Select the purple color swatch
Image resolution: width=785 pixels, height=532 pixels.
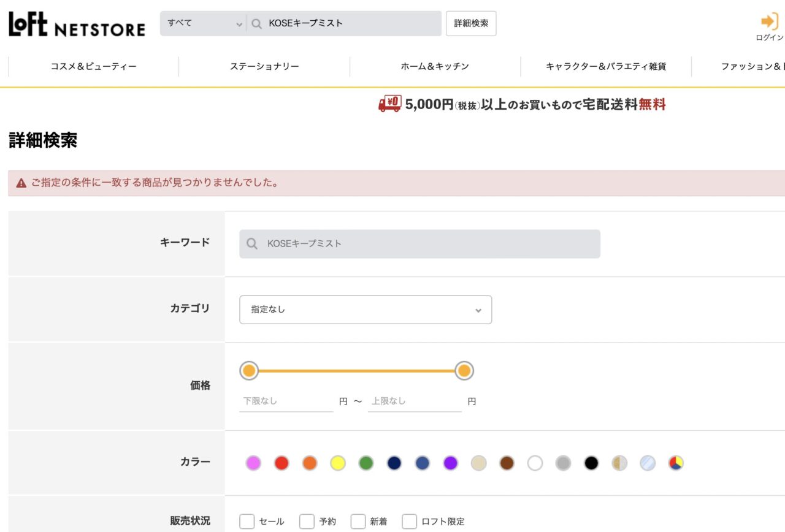[x=451, y=463]
